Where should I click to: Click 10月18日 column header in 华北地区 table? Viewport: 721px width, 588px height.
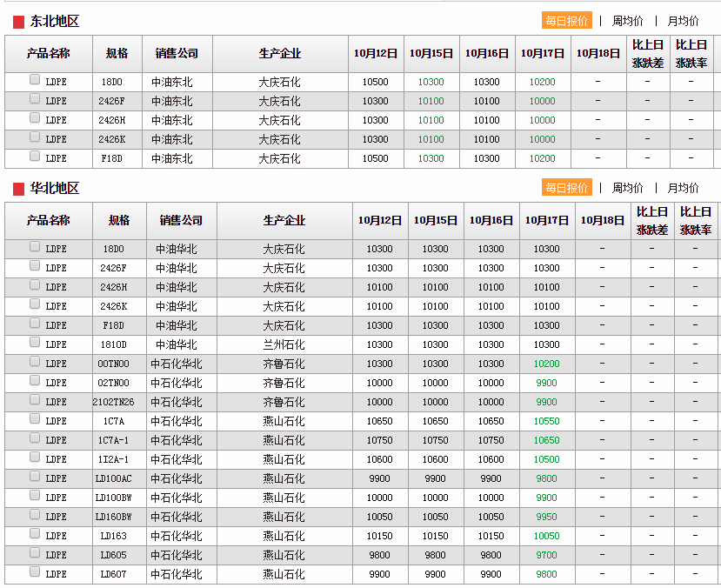pyautogui.click(x=603, y=220)
